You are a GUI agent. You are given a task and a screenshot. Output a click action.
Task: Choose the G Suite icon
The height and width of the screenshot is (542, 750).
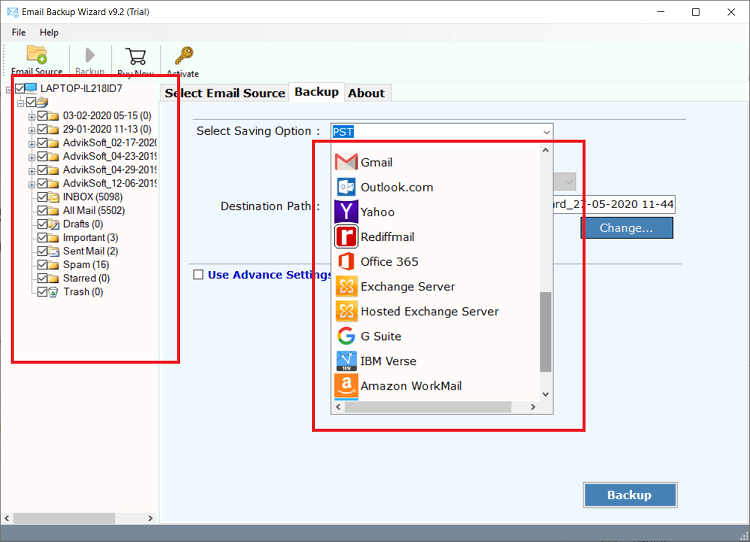(346, 336)
